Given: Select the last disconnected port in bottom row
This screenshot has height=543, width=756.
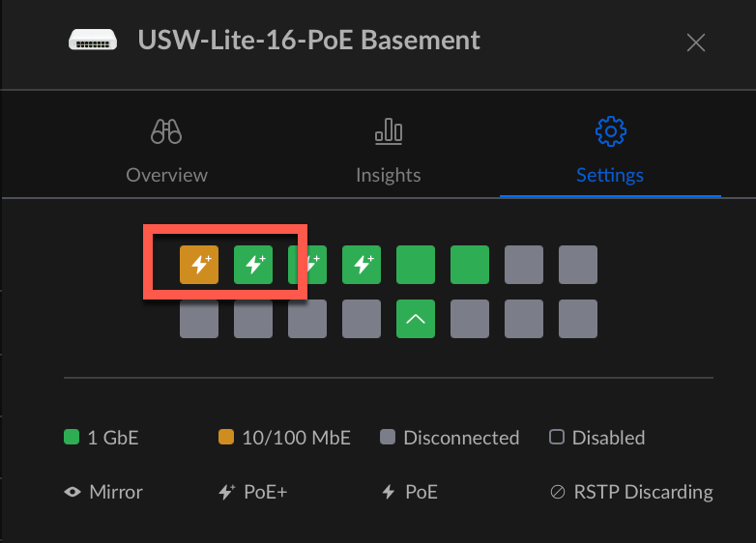Looking at the screenshot, I should [x=578, y=319].
